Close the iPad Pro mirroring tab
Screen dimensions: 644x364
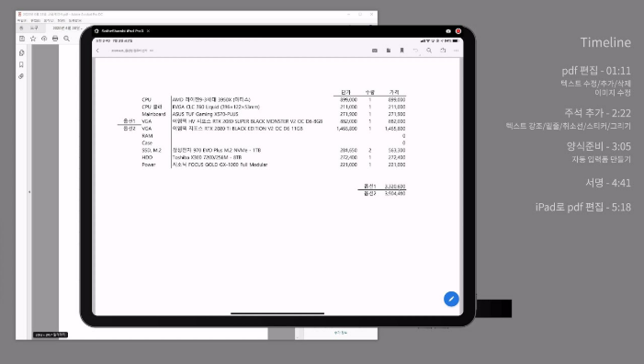[x=148, y=31]
